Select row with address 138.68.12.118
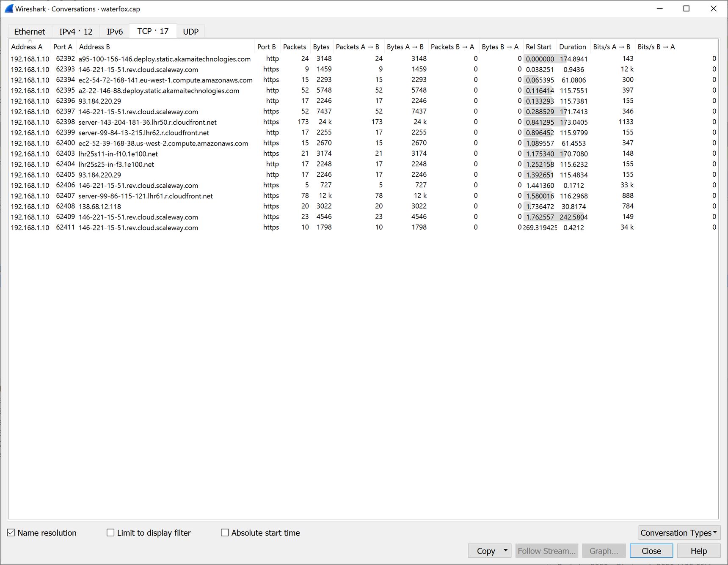The width and height of the screenshot is (728, 565). [363, 207]
